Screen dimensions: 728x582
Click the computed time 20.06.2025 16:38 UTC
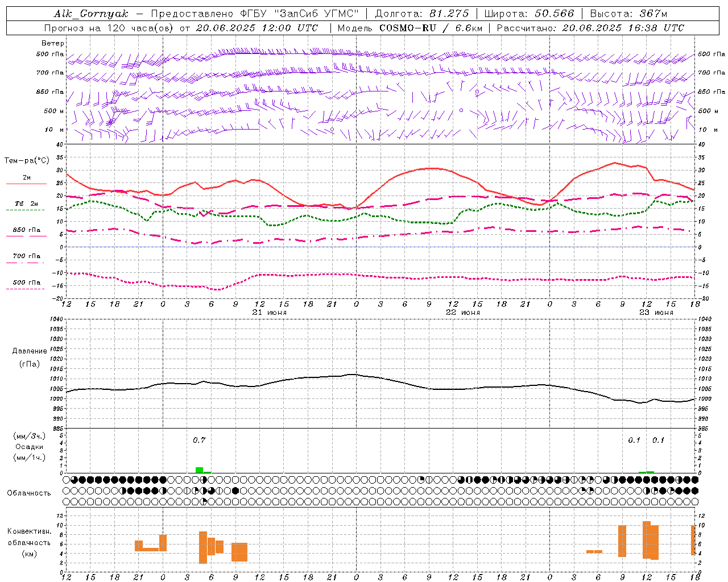click(623, 28)
